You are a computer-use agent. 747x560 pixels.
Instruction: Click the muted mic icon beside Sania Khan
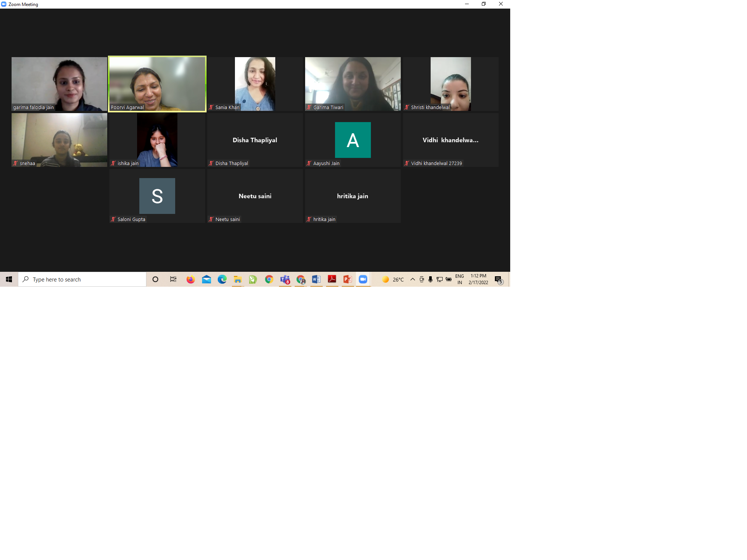tap(211, 107)
